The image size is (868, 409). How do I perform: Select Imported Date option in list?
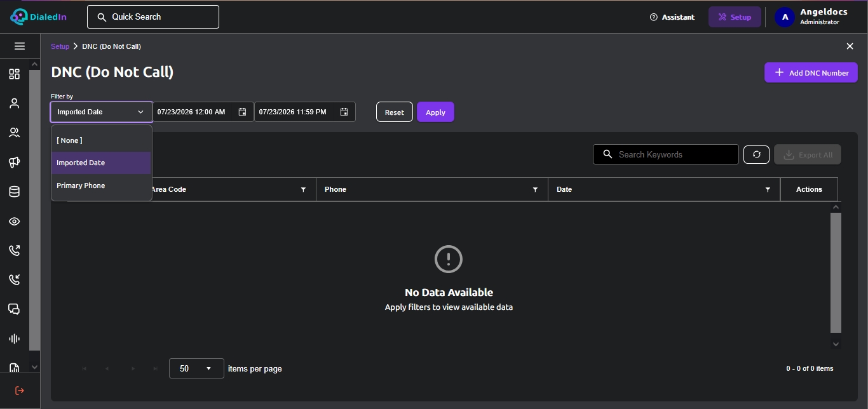click(101, 163)
